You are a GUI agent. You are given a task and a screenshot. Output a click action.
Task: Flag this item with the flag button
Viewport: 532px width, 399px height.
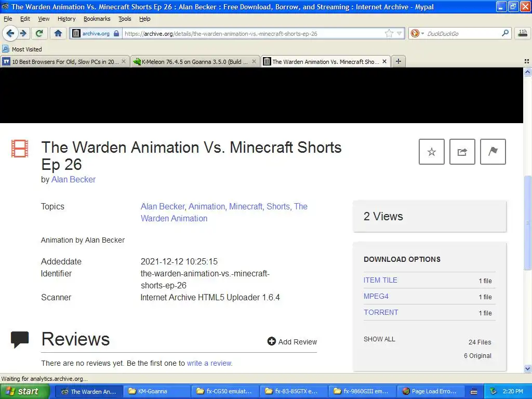[x=493, y=152]
